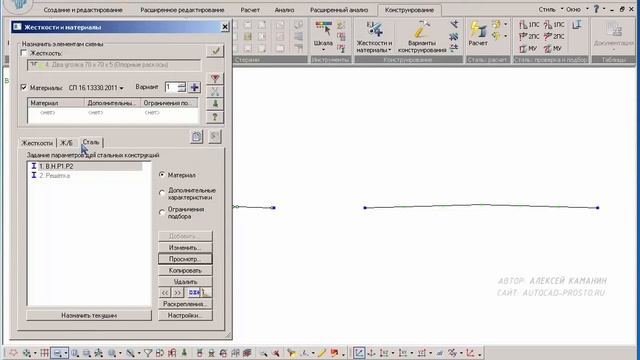Click the Удалить button
The width and height of the screenshot is (640, 360).
185,282
